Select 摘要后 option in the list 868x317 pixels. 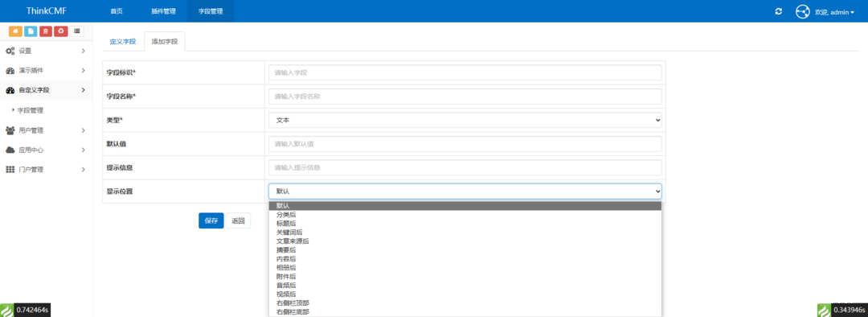[465, 250]
